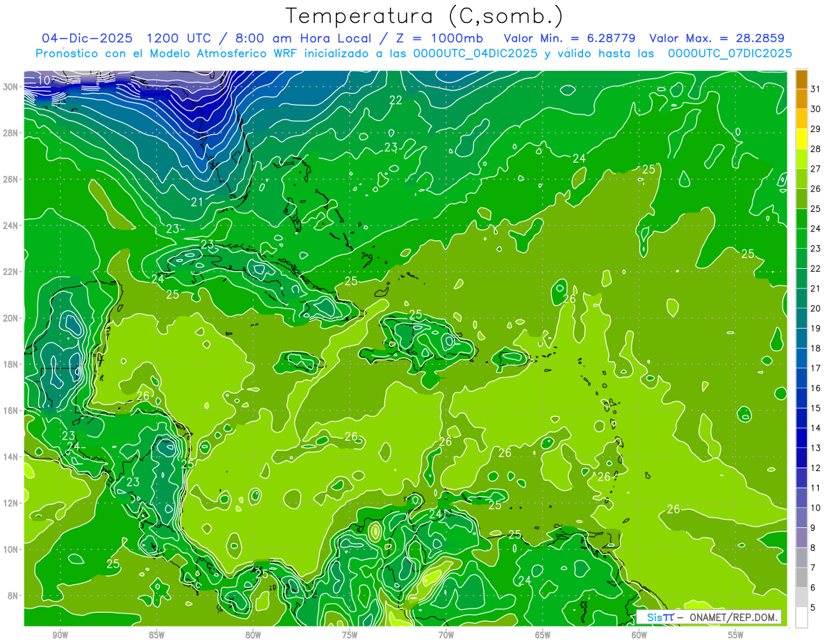Click the '85W' longitude label
This screenshot has height=644, width=834.
[x=156, y=635]
